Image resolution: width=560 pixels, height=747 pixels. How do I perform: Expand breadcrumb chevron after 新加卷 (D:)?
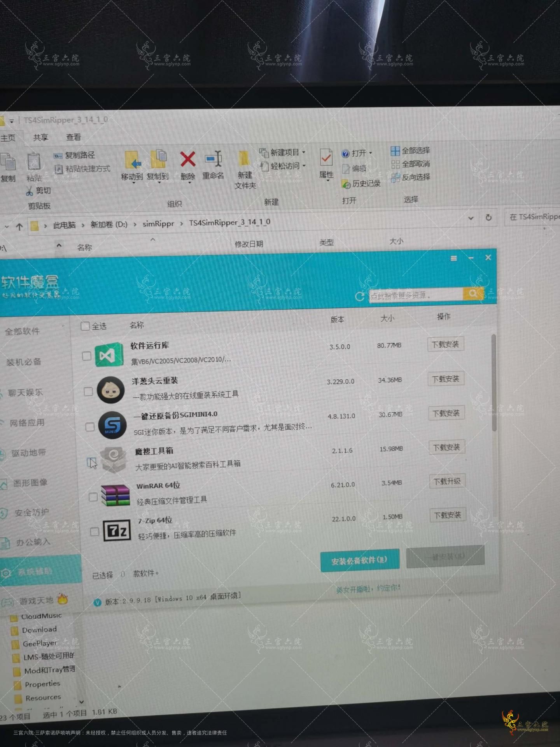click(x=135, y=224)
